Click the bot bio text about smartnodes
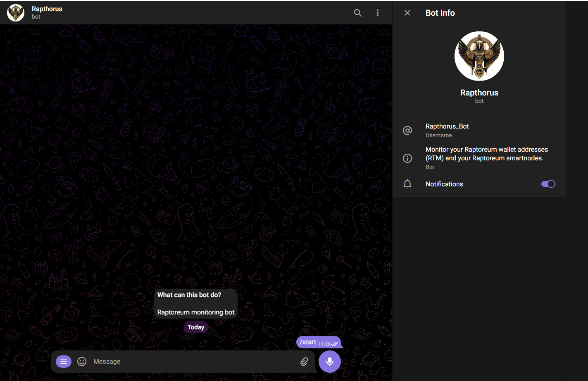Screen dimensions: 588x381 point(487,154)
